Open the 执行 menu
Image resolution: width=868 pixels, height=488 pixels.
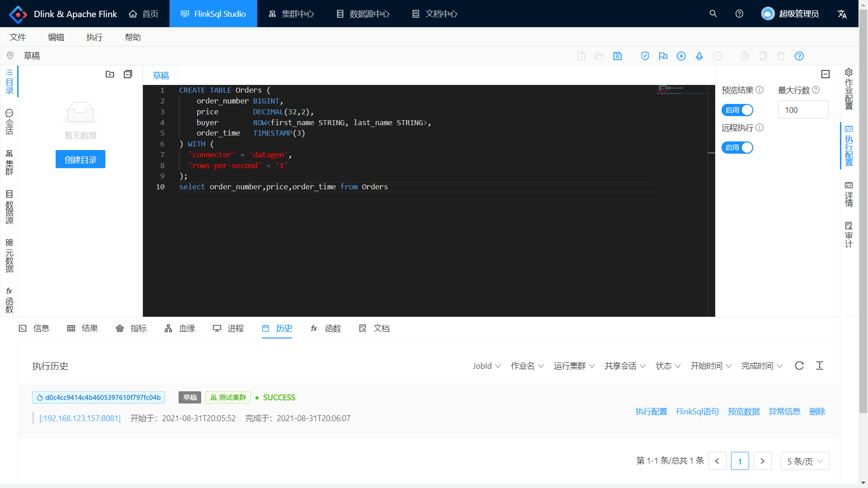click(x=94, y=37)
